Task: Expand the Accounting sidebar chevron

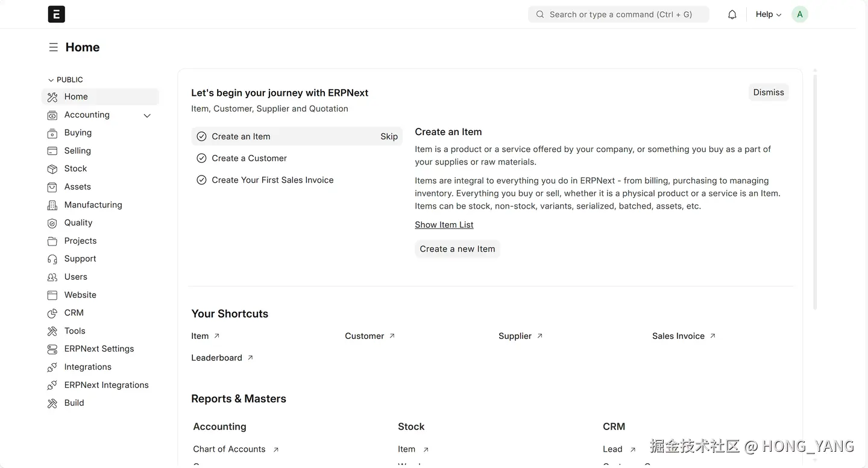Action: tap(147, 115)
